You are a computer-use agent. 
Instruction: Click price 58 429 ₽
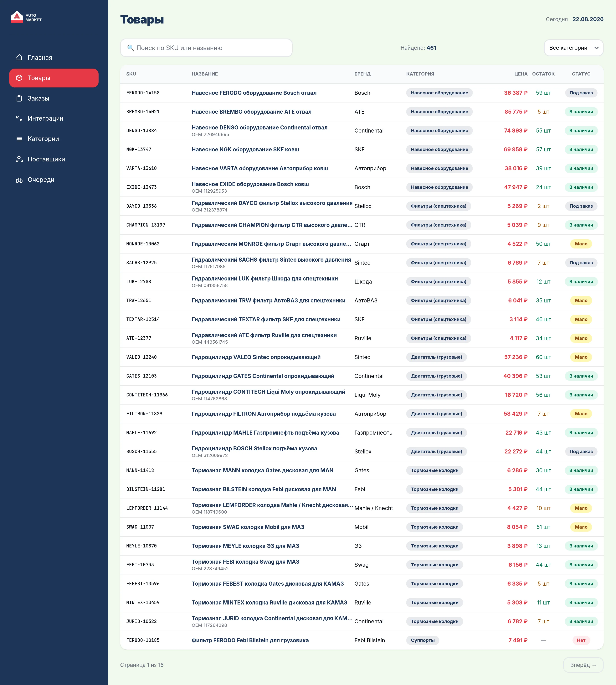pyautogui.click(x=516, y=414)
